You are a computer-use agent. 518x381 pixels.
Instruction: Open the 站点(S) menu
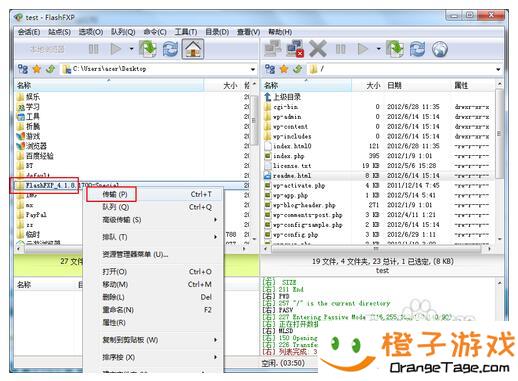tap(59, 32)
